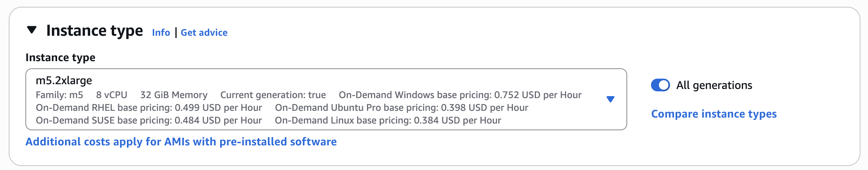Click the On-Demand RHEL base pricing text
Screen dimensions: 868x170
[149, 108]
